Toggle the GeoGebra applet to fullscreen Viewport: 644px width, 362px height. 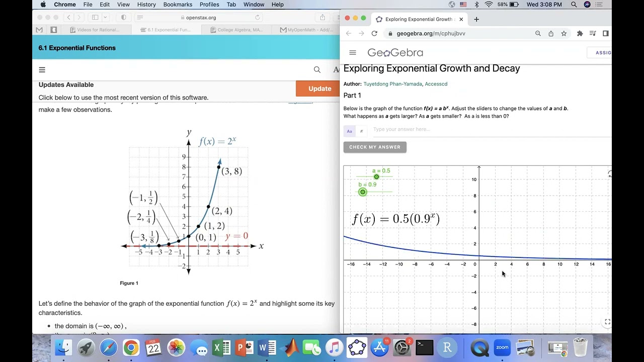pyautogui.click(x=607, y=322)
